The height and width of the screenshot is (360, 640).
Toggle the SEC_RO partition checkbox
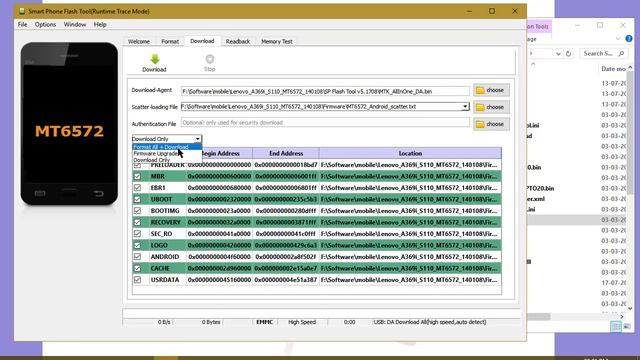coord(137,234)
